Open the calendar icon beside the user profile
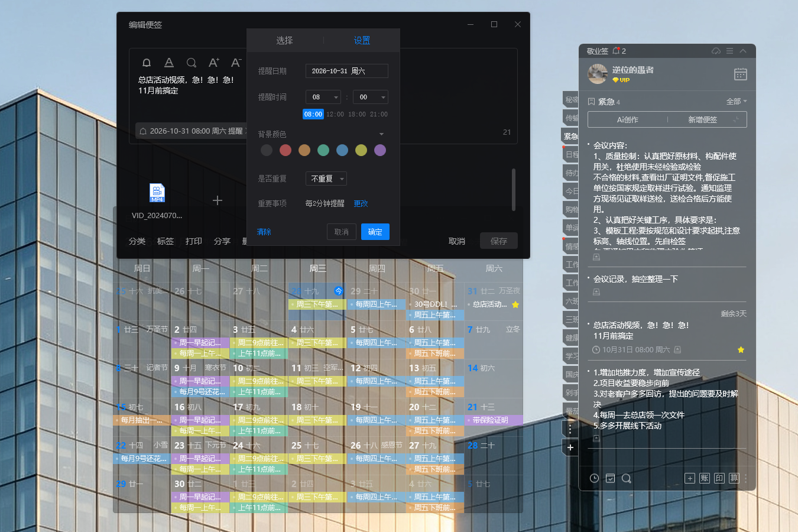 741,74
